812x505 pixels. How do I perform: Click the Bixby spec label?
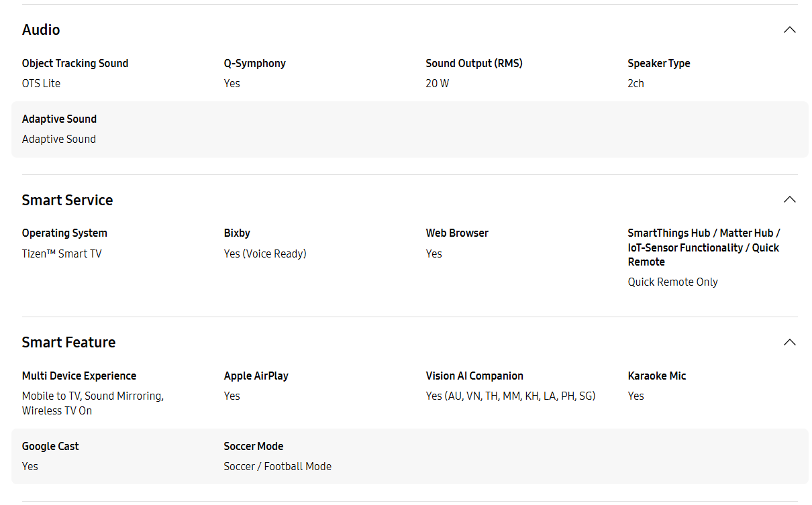tap(237, 233)
